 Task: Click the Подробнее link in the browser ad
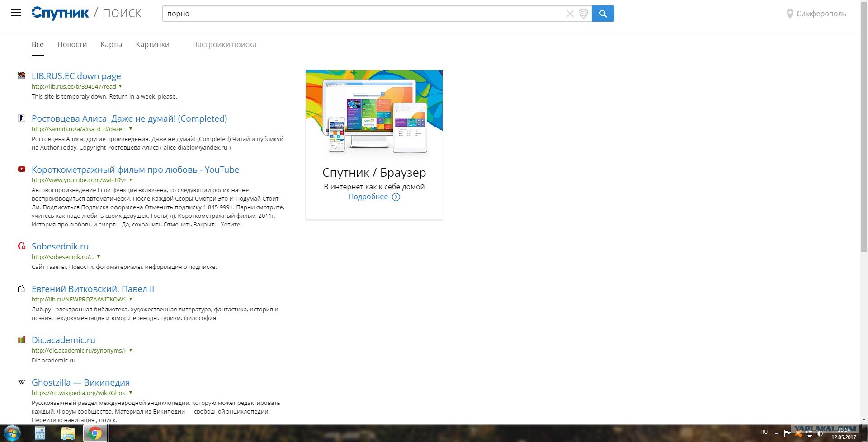click(x=368, y=197)
